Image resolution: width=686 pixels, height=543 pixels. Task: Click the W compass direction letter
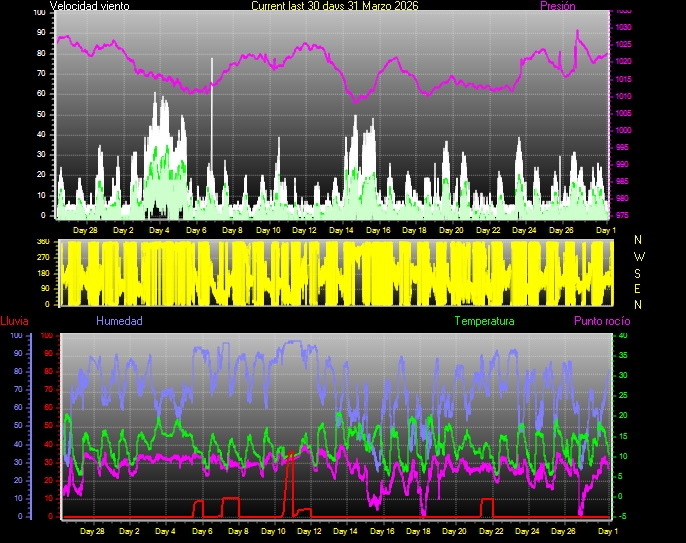pos(638,256)
